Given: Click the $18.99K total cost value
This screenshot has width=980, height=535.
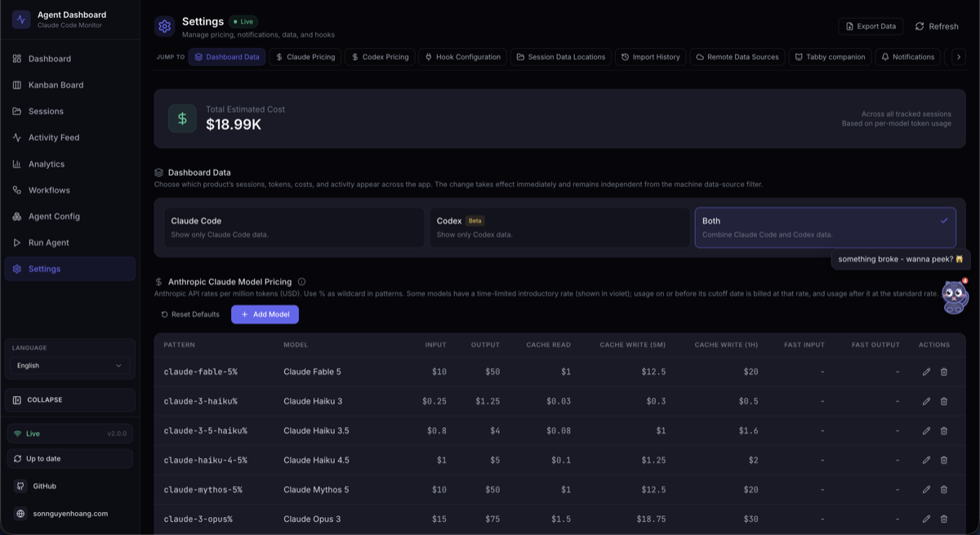Looking at the screenshot, I should (x=234, y=124).
